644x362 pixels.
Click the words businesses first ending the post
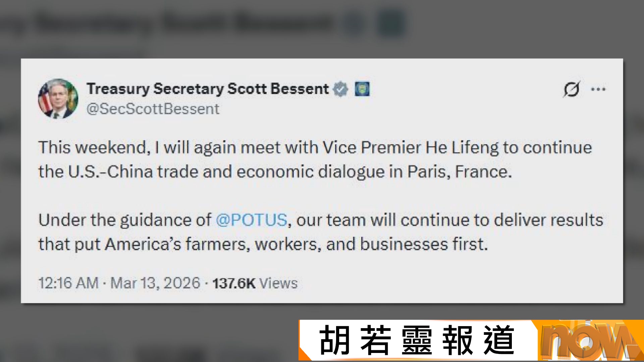[424, 244]
